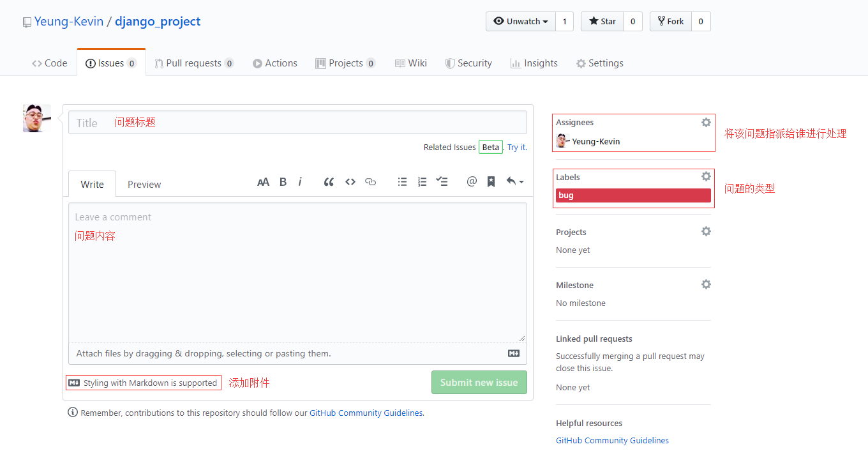
Task: Select the Write tab in editor
Action: tap(92, 184)
